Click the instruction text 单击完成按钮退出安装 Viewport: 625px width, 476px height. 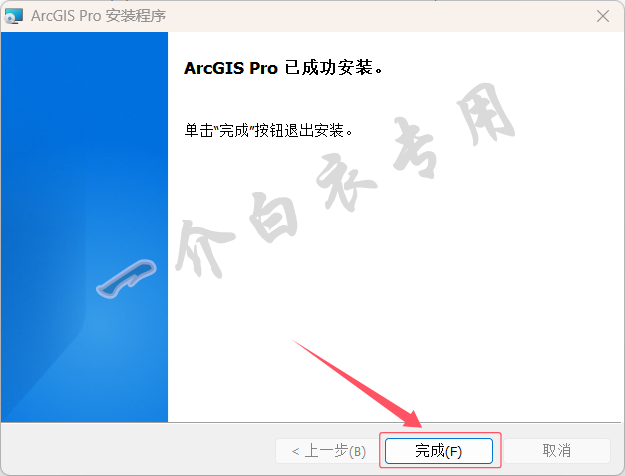click(269, 130)
